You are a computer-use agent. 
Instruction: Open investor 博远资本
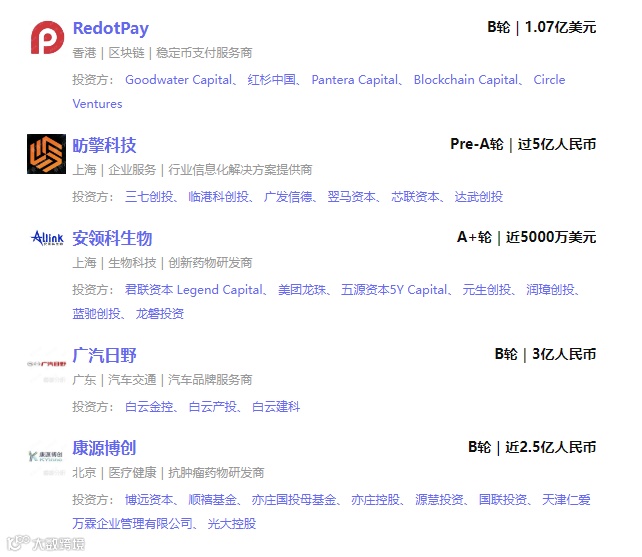pyautogui.click(x=149, y=500)
